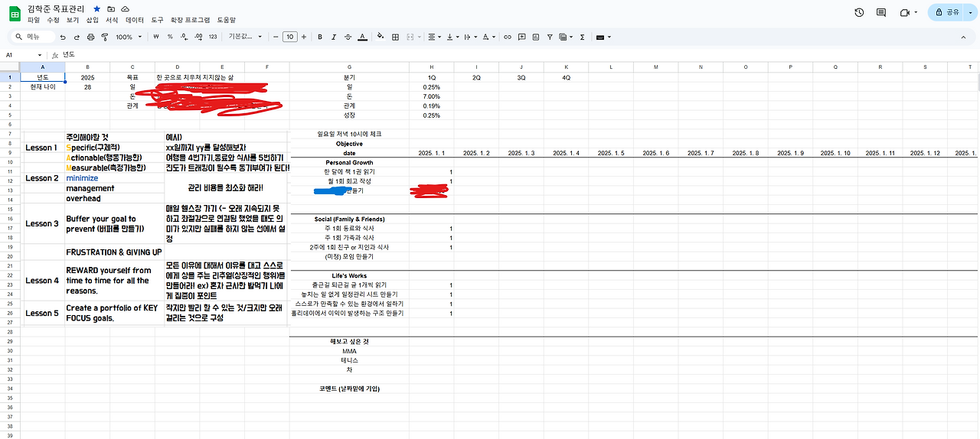This screenshot has height=439, width=980.
Task: Move document with the folder icon
Action: pos(111,8)
